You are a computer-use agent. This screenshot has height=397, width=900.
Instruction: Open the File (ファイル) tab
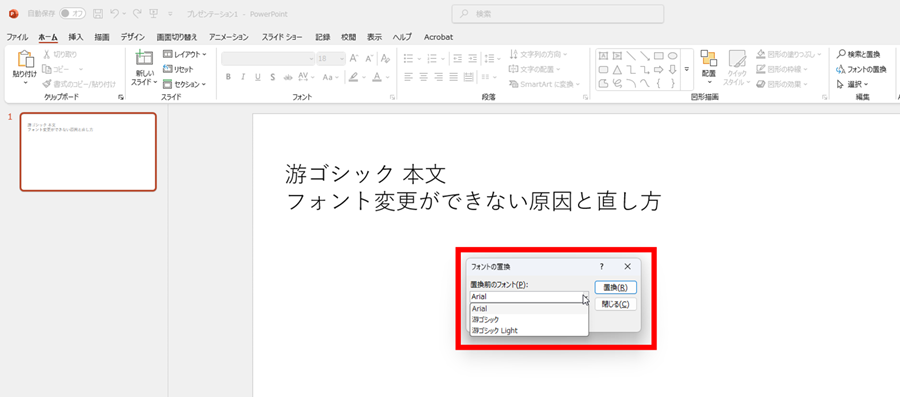tap(17, 37)
